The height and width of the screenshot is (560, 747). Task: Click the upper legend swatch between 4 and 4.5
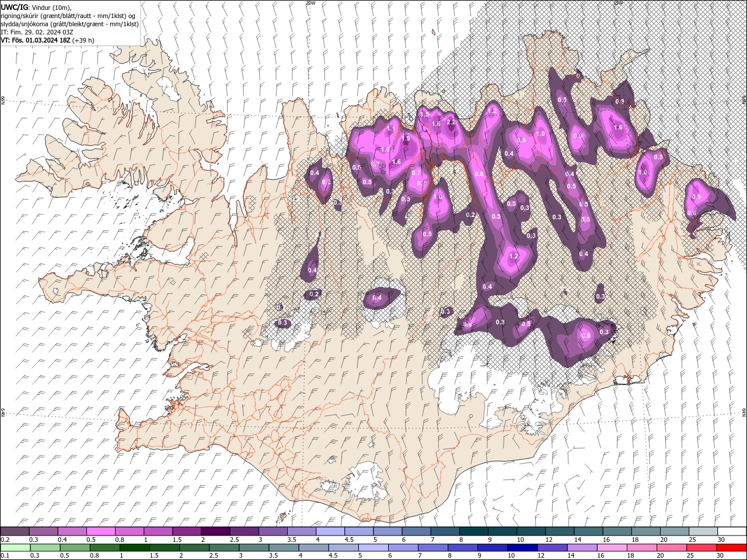pyautogui.click(x=330, y=531)
